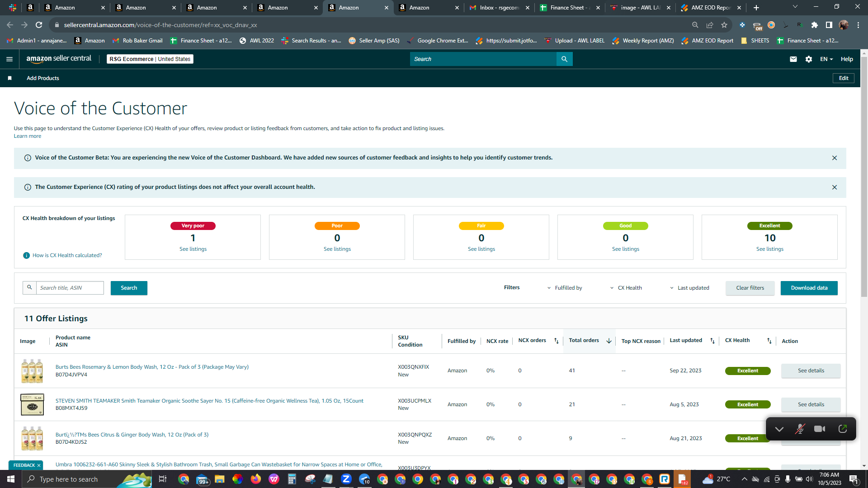
Task: Dismiss the Voice of the Customer Beta banner
Action: coord(835,158)
